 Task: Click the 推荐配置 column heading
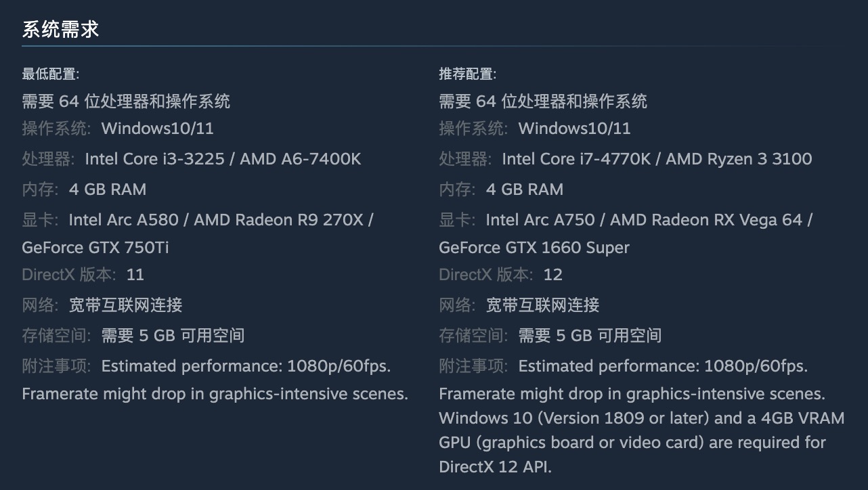pos(468,74)
